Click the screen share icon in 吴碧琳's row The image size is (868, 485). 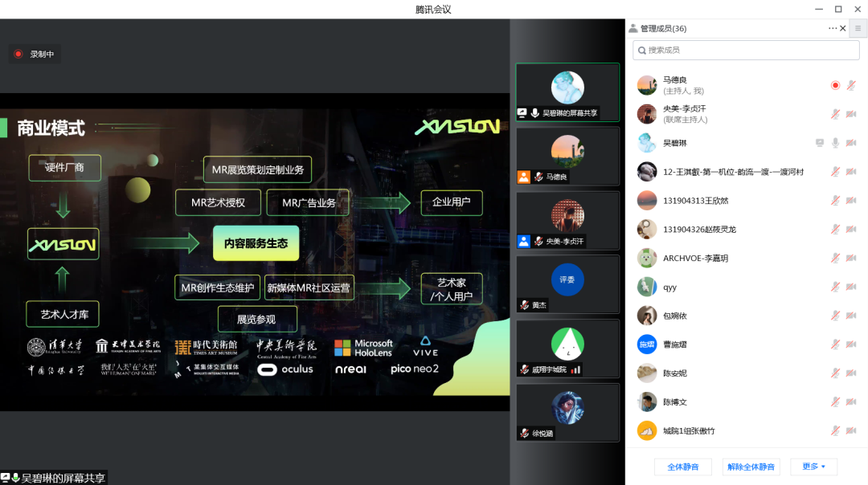[820, 143]
